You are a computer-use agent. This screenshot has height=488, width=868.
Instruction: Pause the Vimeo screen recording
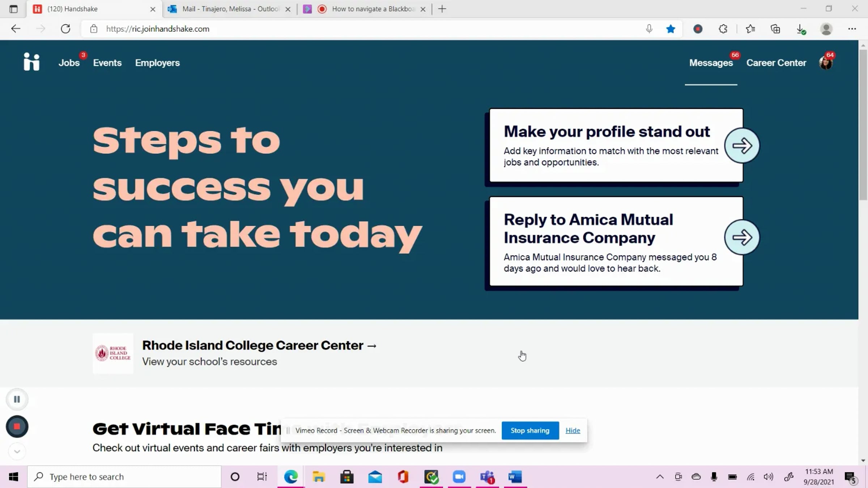pyautogui.click(x=17, y=399)
